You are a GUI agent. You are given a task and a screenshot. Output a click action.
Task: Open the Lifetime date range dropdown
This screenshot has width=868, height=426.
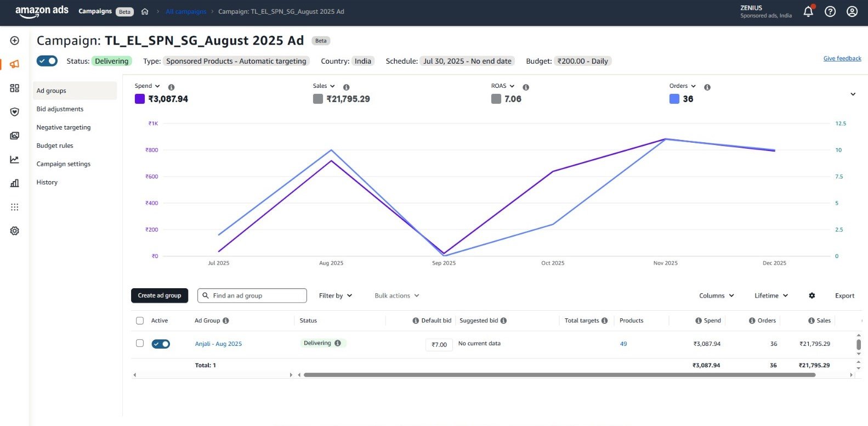[x=771, y=296]
